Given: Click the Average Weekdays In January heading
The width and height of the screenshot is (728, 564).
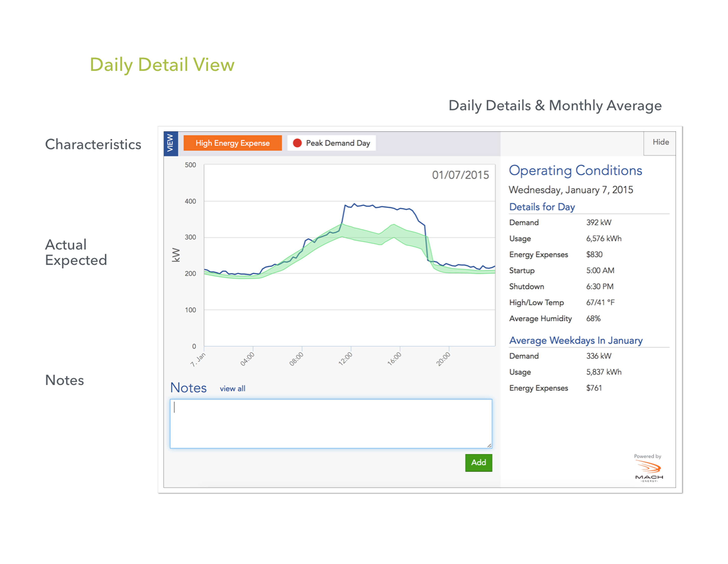Looking at the screenshot, I should (576, 340).
